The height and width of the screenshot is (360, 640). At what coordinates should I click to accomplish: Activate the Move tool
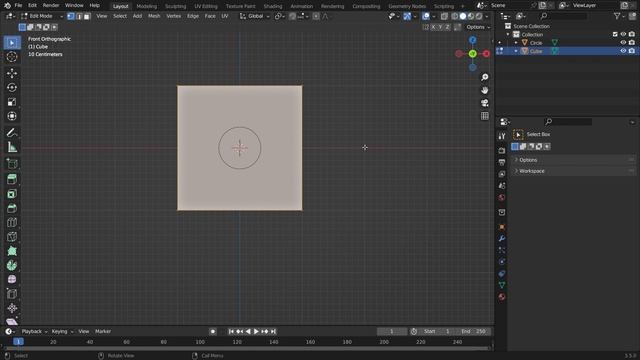(x=12, y=73)
